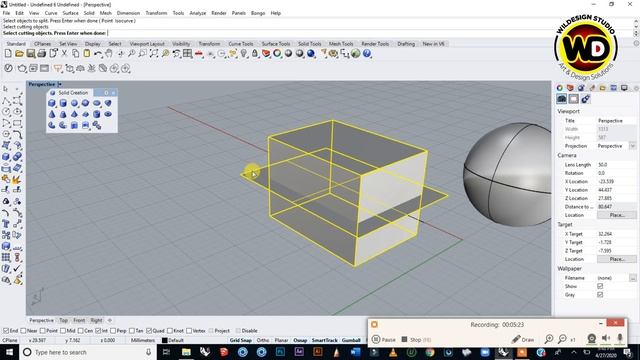Enable the Mid osnap checkbox

pos(63,331)
